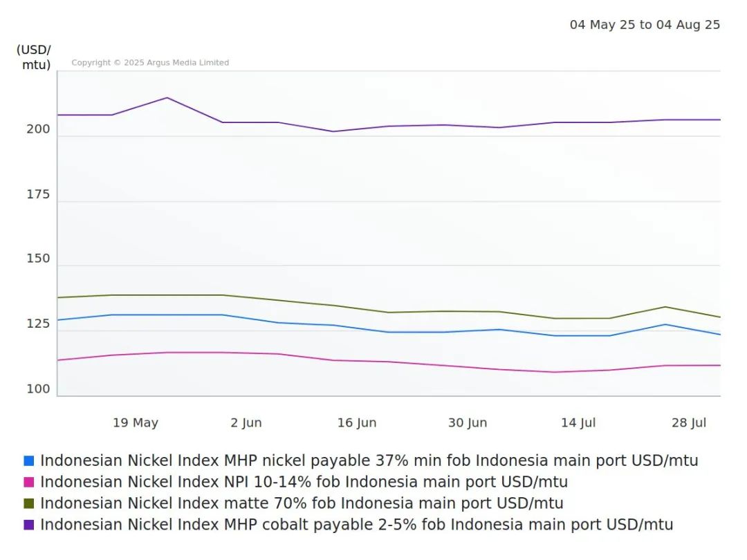Select the 16 Jun x-axis label
This screenshot has width=747, height=560.
(357, 423)
